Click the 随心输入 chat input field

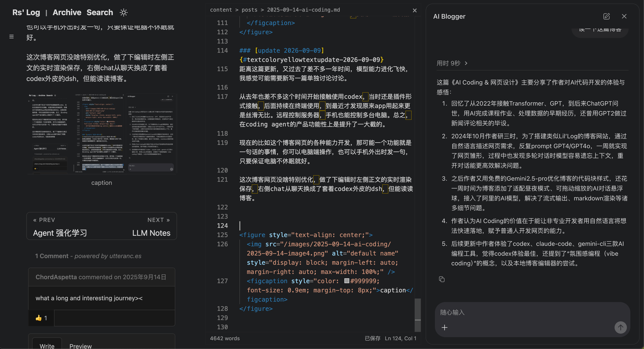(x=532, y=313)
